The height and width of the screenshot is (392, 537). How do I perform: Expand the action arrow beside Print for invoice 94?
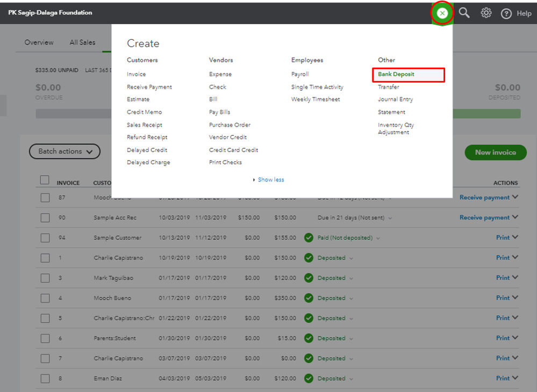pyautogui.click(x=515, y=237)
